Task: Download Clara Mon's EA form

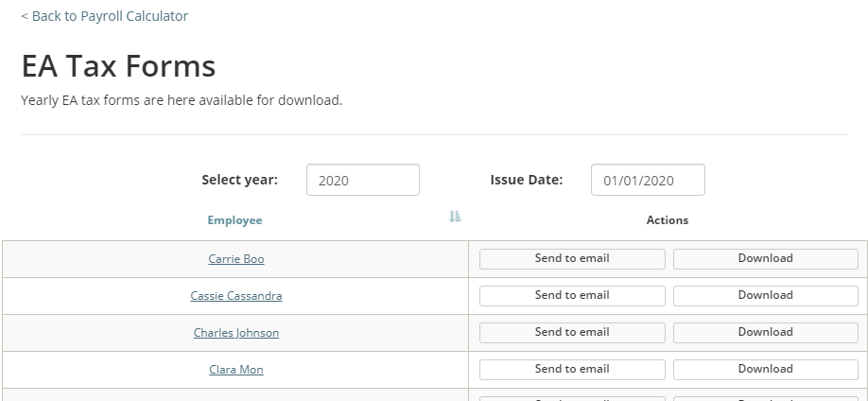Action: click(x=766, y=370)
